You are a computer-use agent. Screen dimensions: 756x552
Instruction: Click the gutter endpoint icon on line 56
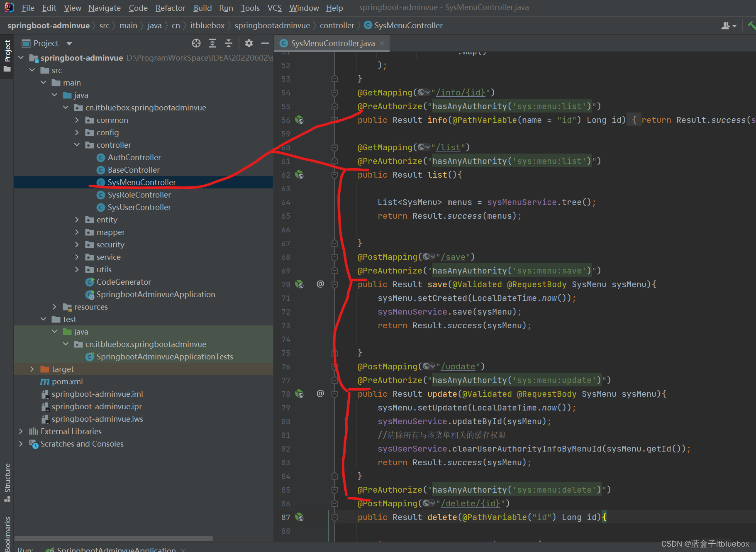click(299, 120)
